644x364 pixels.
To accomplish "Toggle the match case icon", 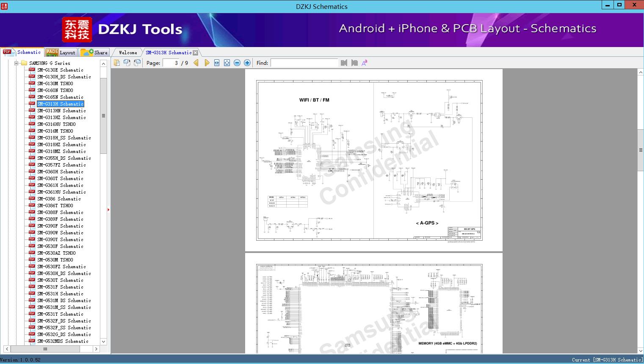I will (x=364, y=63).
